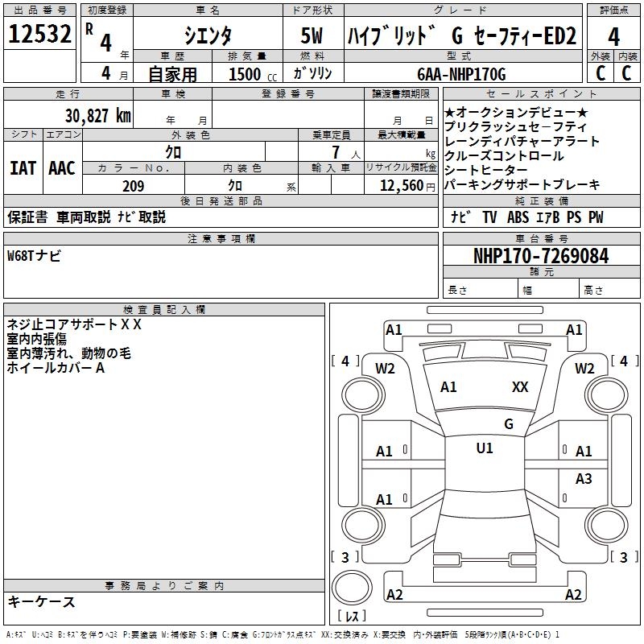
Task: Click エアB in the 純正装備 row
Action: click(548, 217)
